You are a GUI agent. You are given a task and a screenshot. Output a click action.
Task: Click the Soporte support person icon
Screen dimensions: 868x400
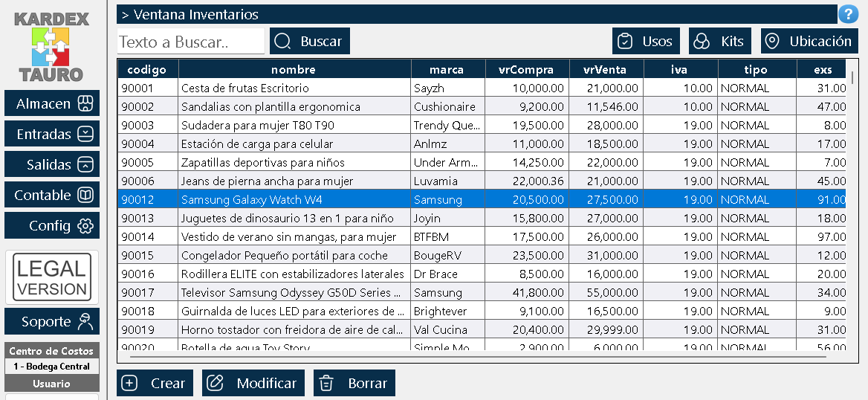85,321
